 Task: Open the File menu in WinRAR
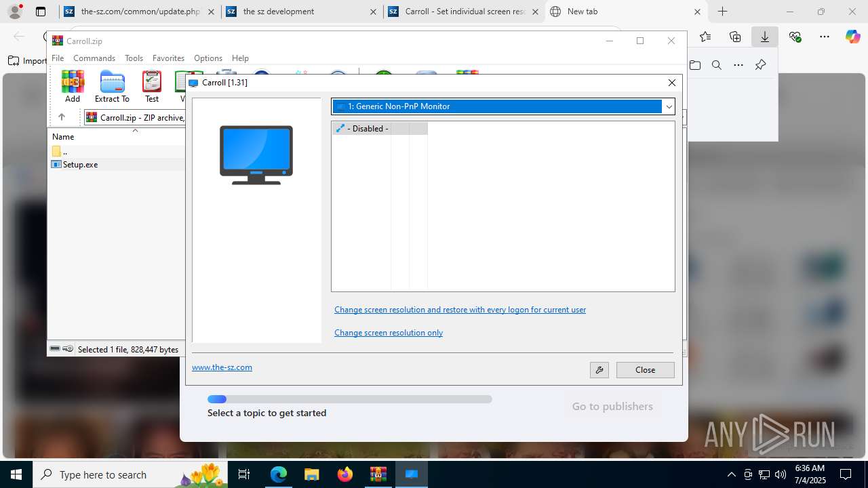tap(58, 58)
